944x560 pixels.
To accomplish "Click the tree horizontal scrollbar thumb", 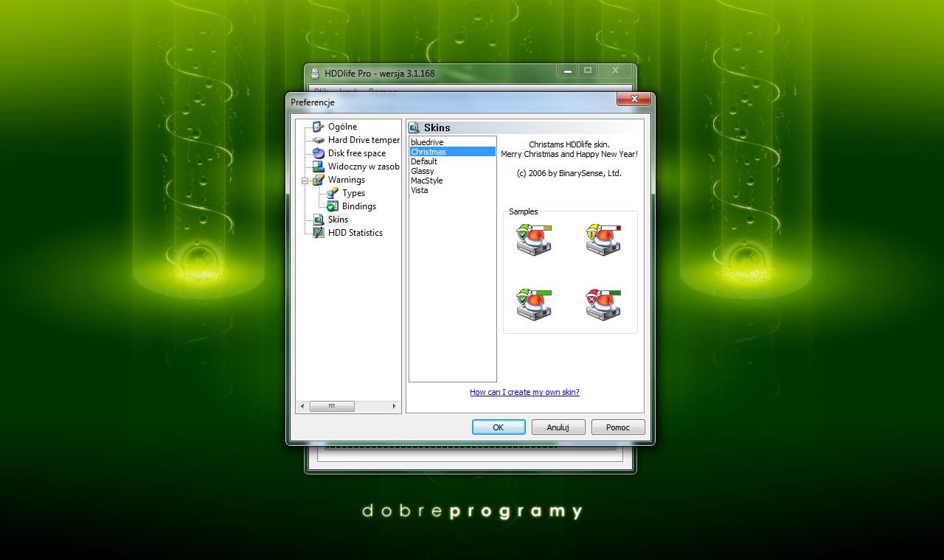I will point(332,406).
